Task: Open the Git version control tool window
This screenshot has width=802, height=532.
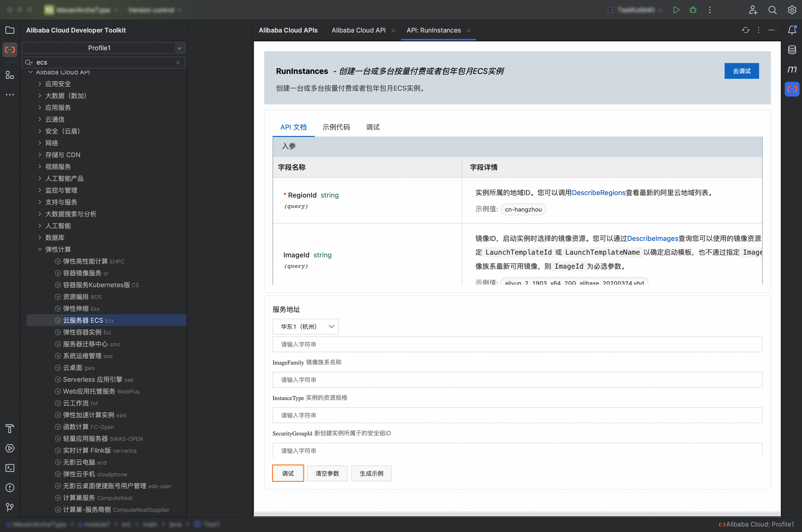Action: pos(10,507)
